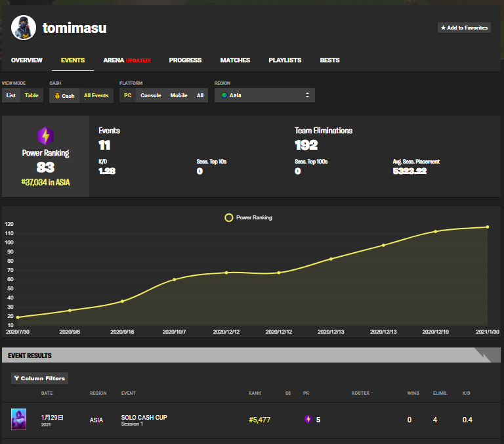This screenshot has height=444, width=504.
Task: Sort by the ROSTER column header
Action: click(x=360, y=393)
